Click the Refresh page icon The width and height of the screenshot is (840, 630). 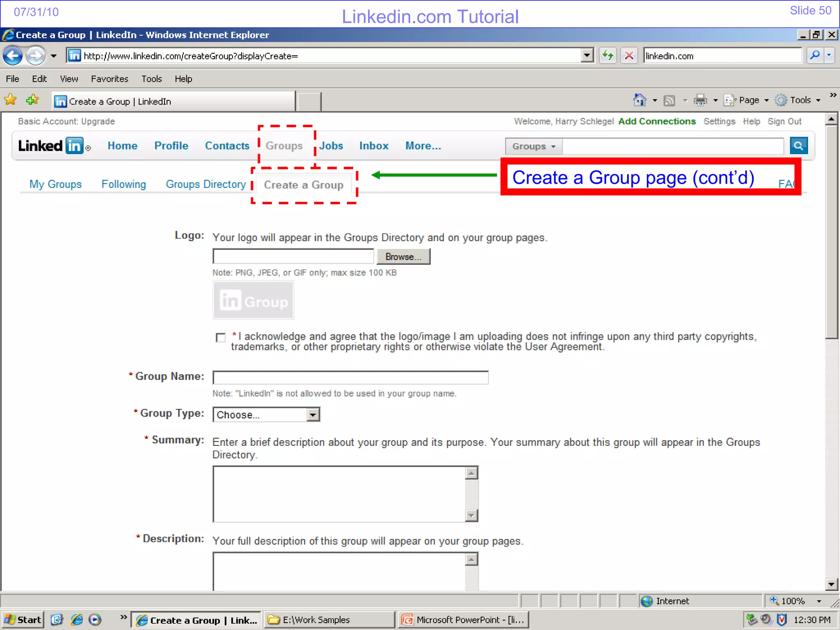(607, 55)
